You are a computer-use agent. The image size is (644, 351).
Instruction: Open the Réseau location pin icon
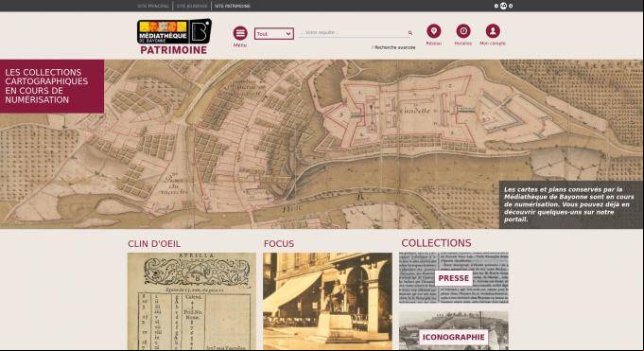click(x=434, y=31)
